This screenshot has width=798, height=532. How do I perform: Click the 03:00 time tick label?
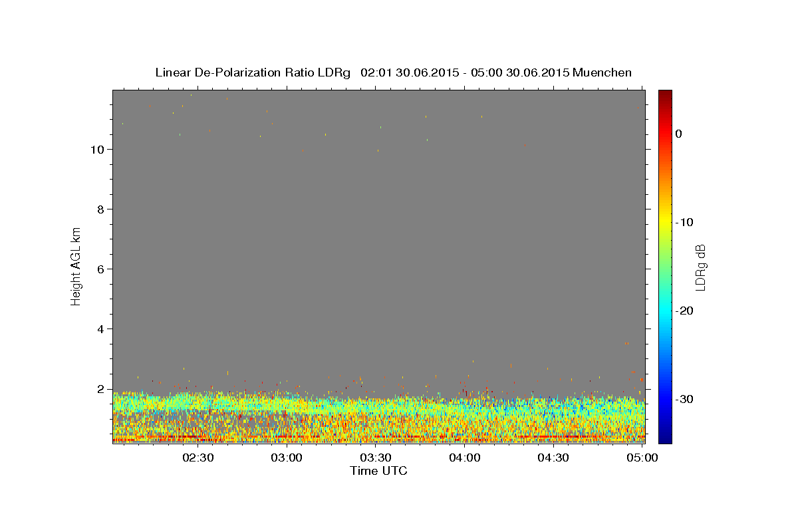[287, 458]
